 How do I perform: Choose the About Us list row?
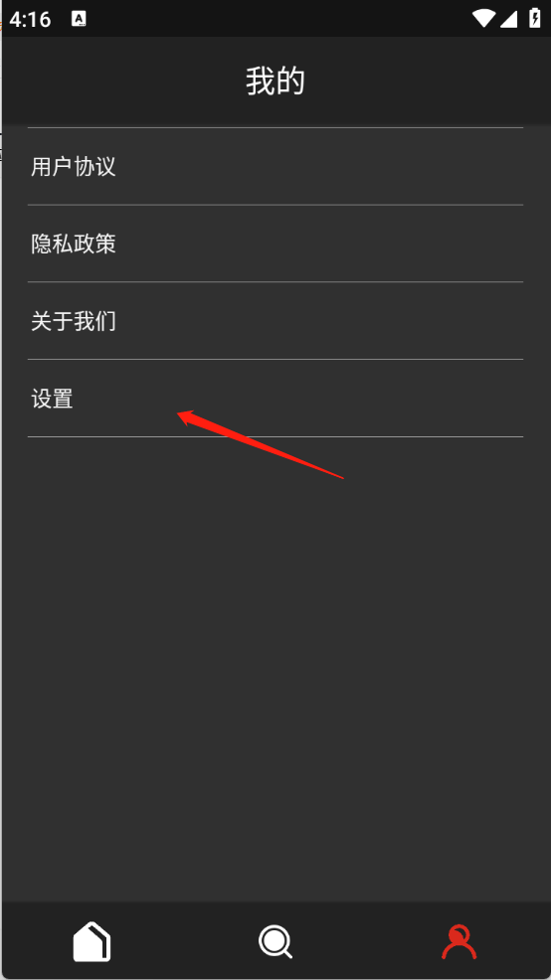(x=275, y=321)
